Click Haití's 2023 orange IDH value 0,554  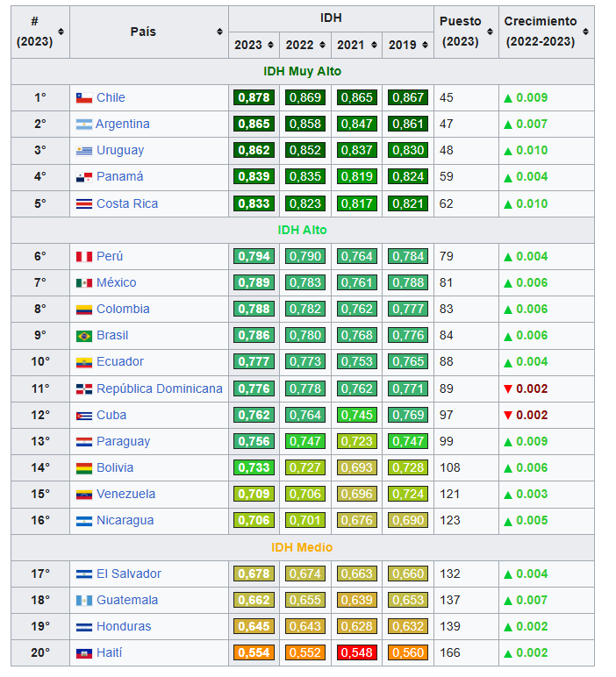coord(254,653)
